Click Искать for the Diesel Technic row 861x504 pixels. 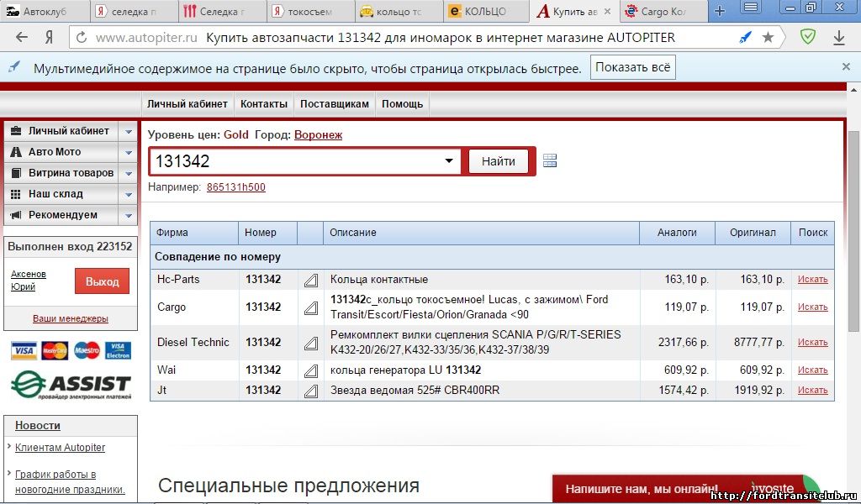click(x=813, y=342)
